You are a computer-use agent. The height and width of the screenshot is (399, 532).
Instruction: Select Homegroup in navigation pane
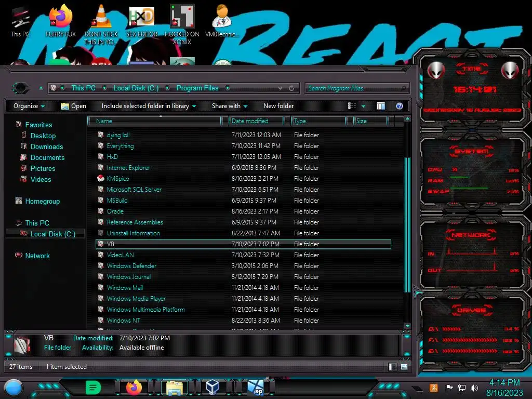click(x=43, y=201)
